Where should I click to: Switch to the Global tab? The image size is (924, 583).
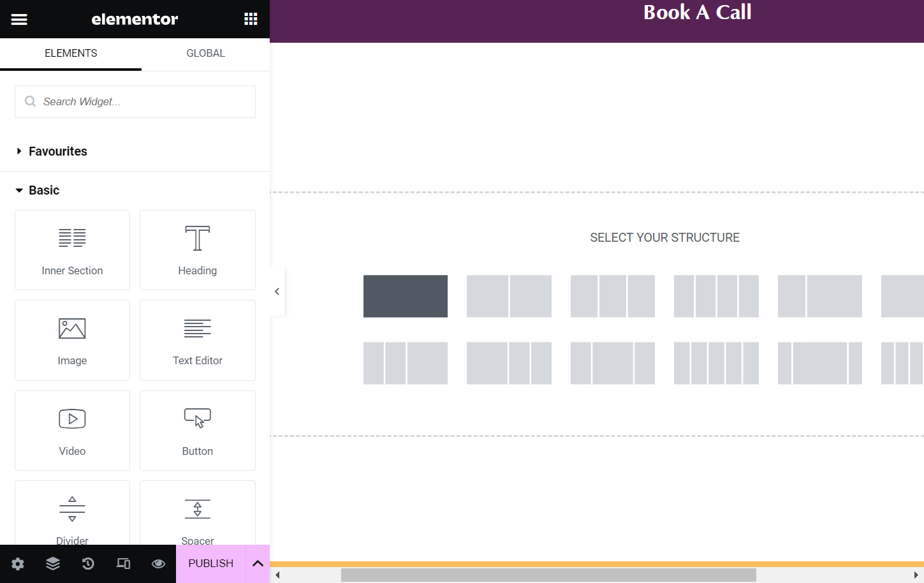pyautogui.click(x=205, y=54)
